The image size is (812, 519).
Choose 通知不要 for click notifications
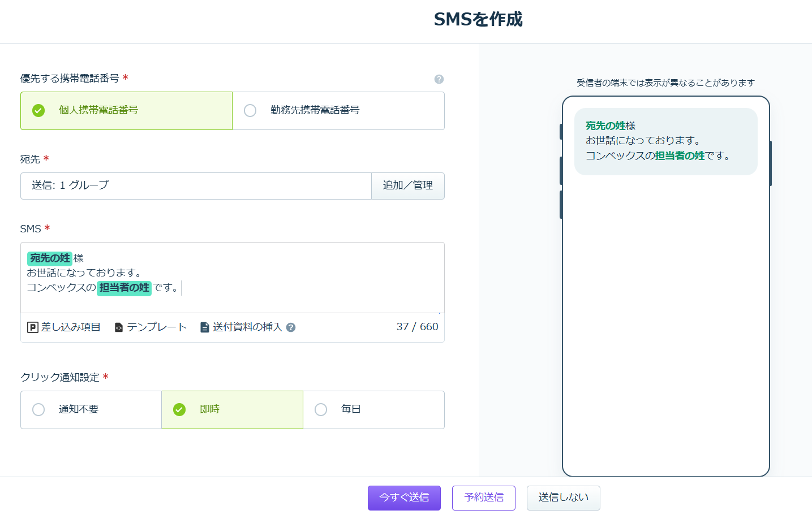click(91, 410)
